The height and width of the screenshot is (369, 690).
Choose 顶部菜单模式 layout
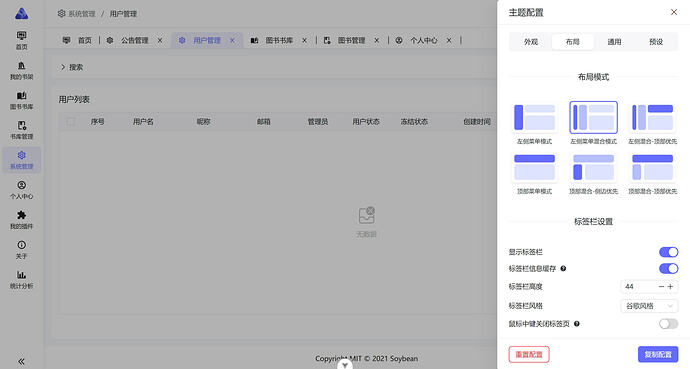534,167
